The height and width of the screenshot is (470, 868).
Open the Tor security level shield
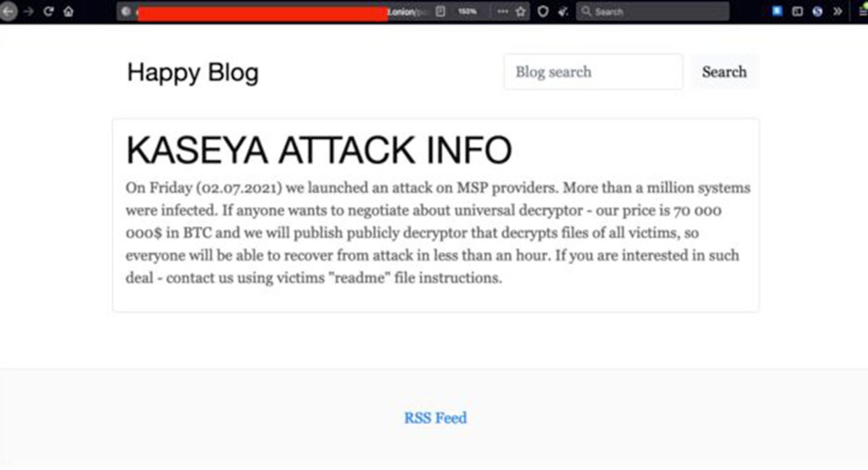[x=543, y=11]
